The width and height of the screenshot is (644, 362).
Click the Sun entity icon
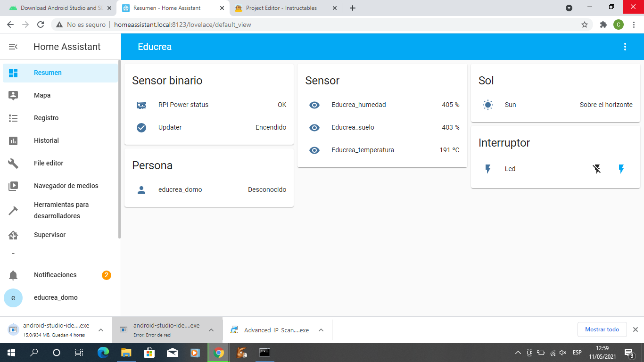click(x=488, y=105)
